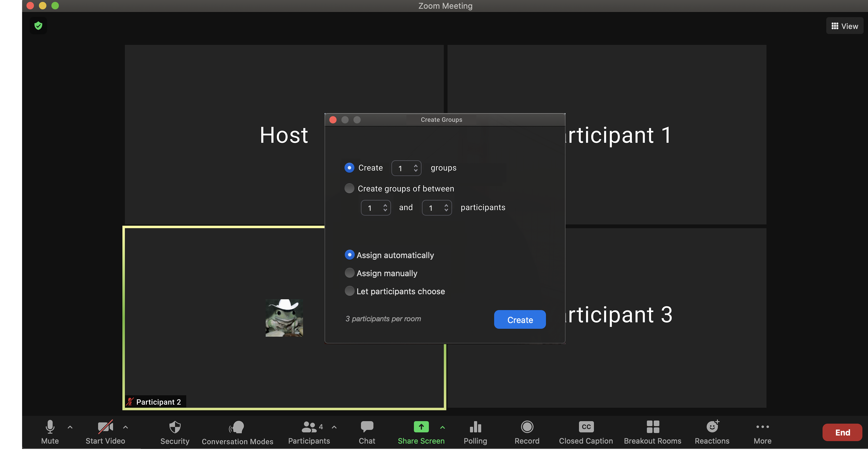Select 'Create groups of between' radio button
This screenshot has height=457, width=868.
(349, 188)
